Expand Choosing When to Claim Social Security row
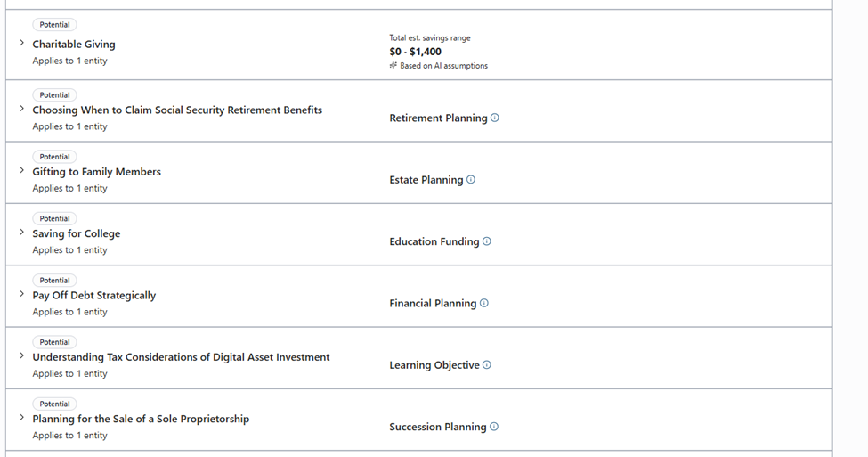Image resolution: width=868 pixels, height=457 pixels. [x=22, y=109]
